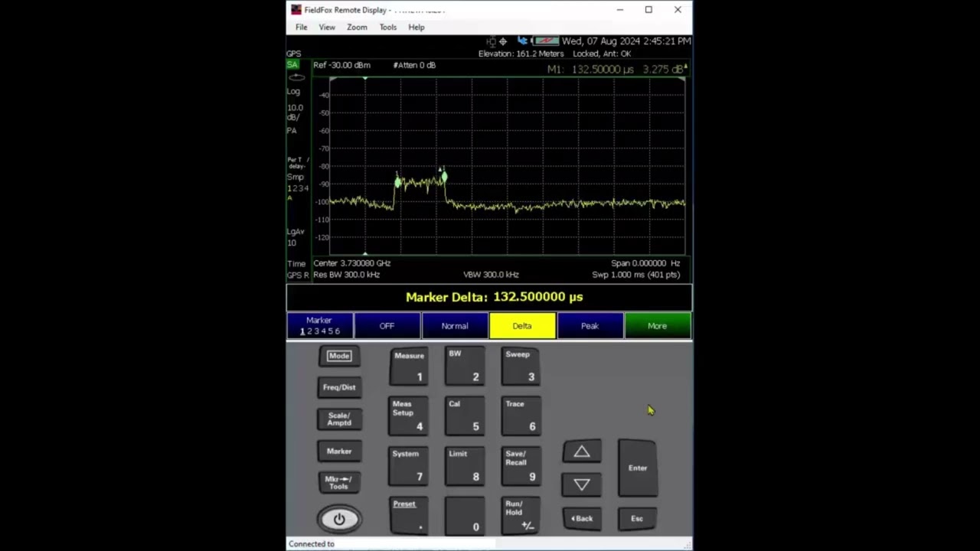The image size is (980, 551).
Task: Click the #Atten 0 dB readout
Action: (x=414, y=65)
